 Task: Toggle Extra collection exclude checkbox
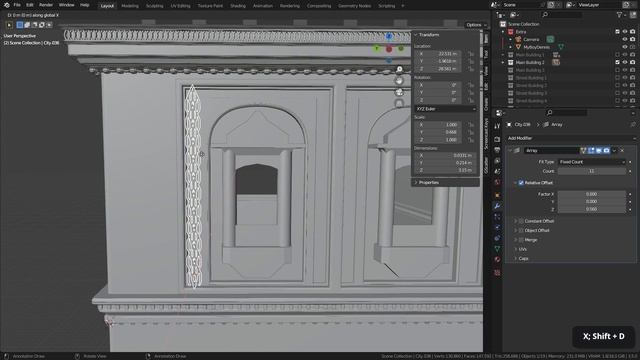[617, 32]
